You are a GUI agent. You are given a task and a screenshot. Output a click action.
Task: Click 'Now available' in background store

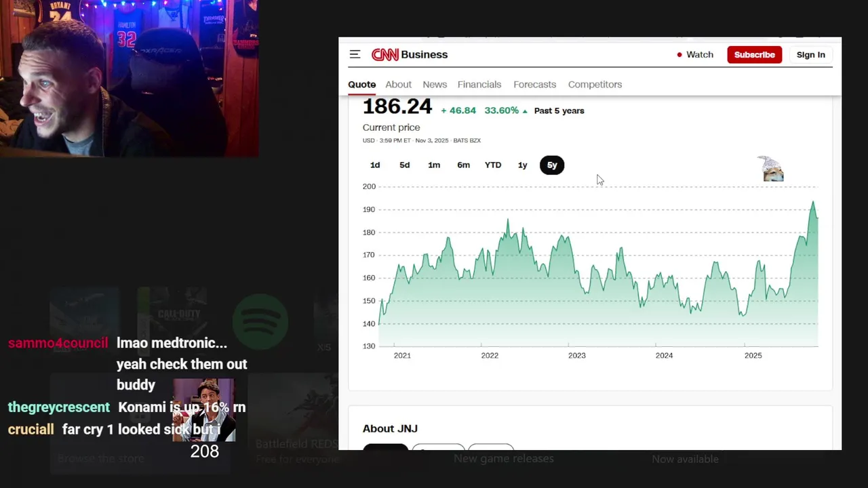(685, 460)
